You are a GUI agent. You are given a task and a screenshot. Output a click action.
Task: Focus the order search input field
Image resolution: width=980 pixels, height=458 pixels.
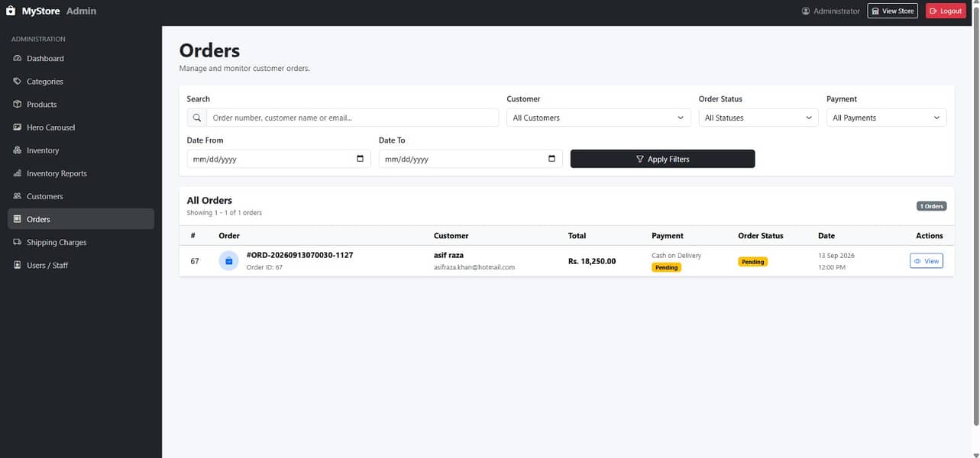[x=352, y=118]
